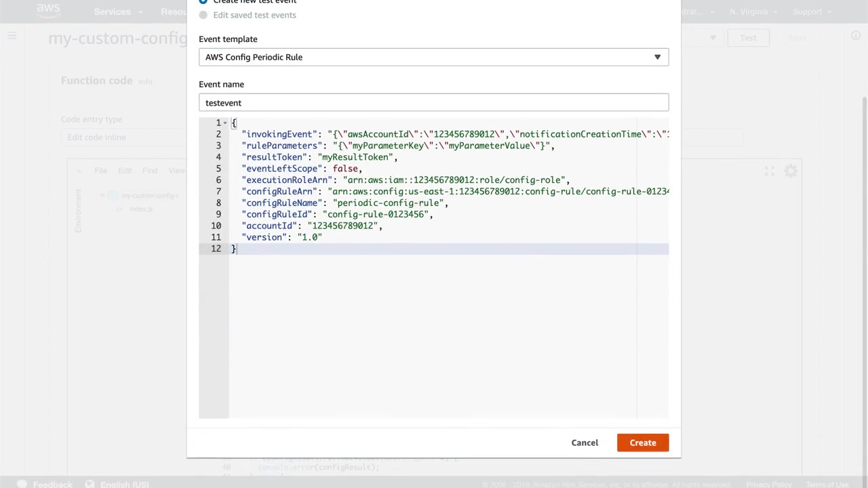Open the Services dropdown menu

(x=115, y=12)
